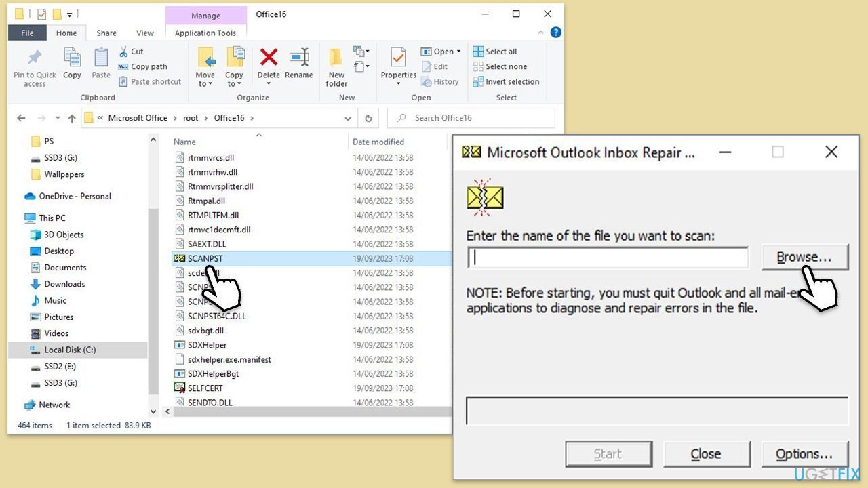Click the Options... button
The image size is (868, 488).
804,454
